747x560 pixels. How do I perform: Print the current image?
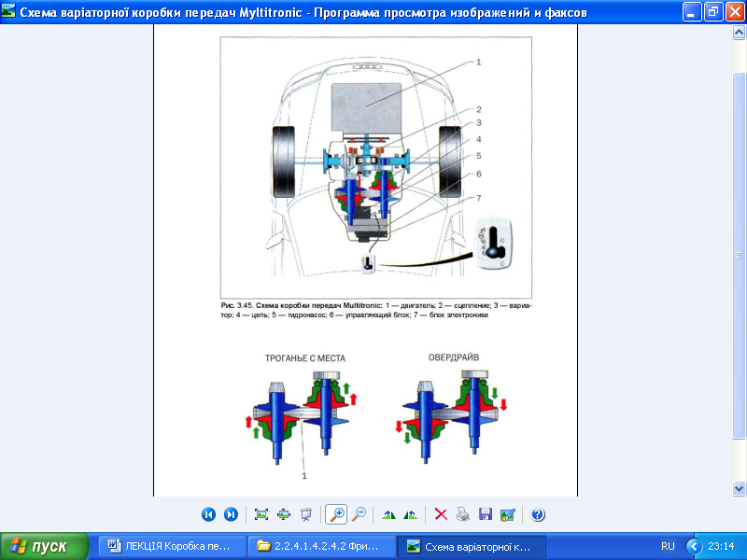tap(463, 514)
